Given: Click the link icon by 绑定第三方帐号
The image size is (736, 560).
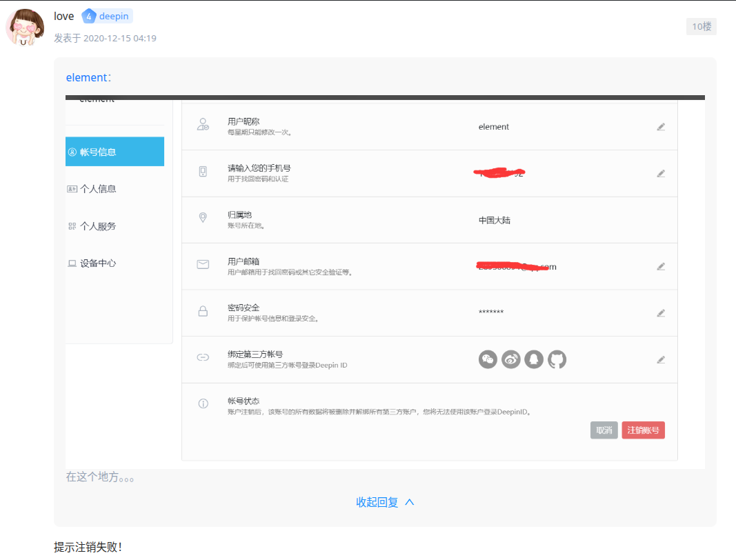Looking at the screenshot, I should [203, 357].
